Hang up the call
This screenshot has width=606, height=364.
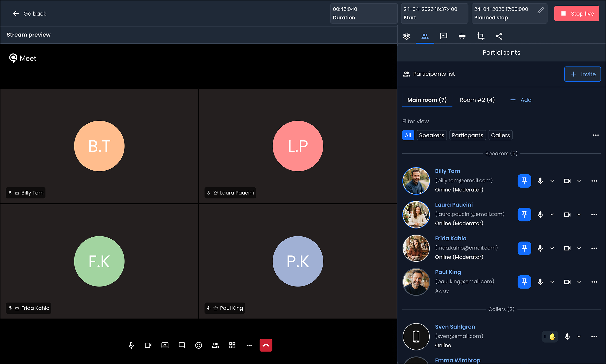(266, 345)
